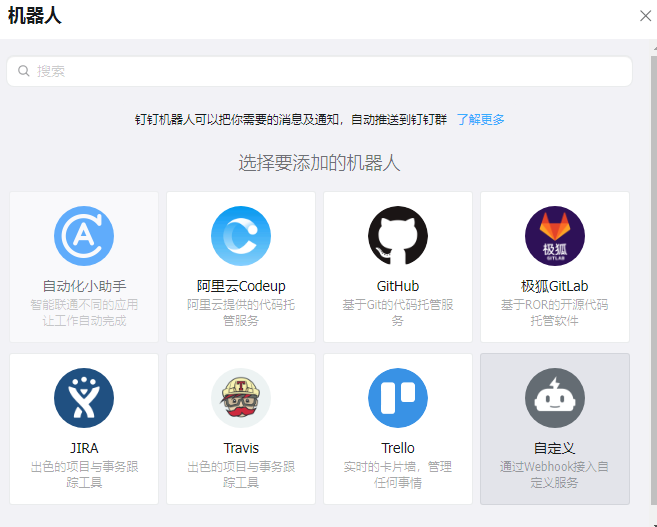Click the 阿里云Codeup title text
Image resolution: width=657 pixels, height=527 pixels.
click(x=241, y=286)
